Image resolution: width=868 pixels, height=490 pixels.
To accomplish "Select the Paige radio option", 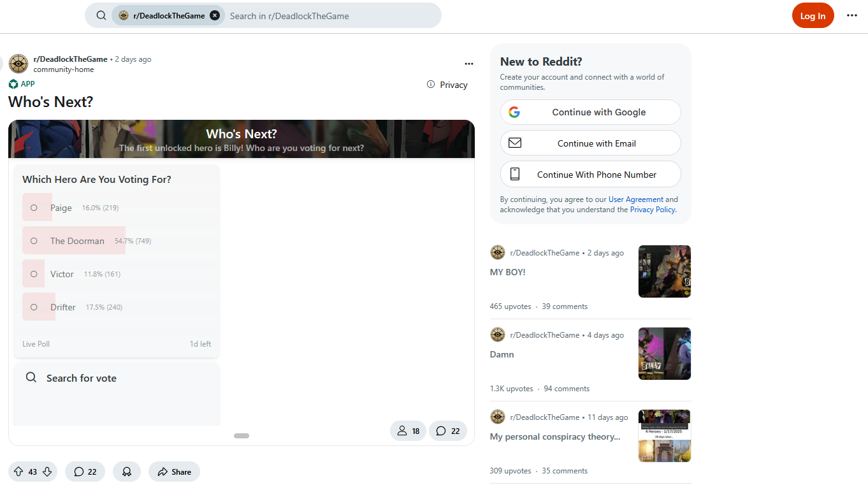I will [34, 208].
